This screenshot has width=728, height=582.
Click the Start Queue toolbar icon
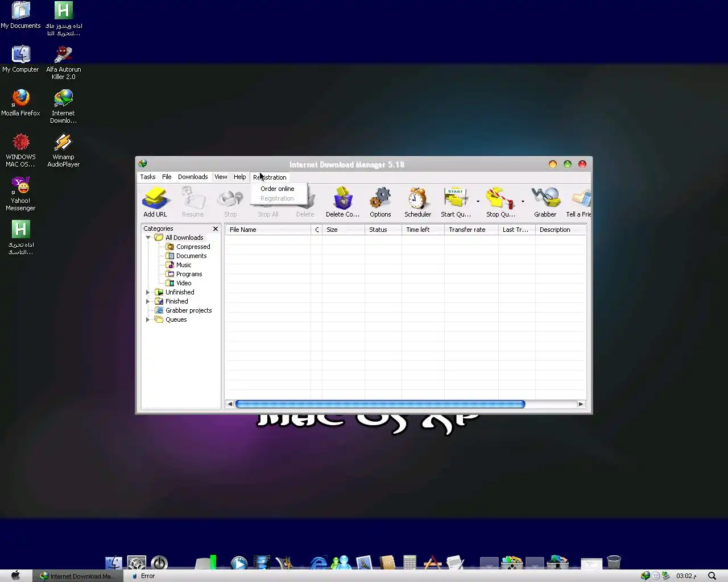tap(456, 202)
